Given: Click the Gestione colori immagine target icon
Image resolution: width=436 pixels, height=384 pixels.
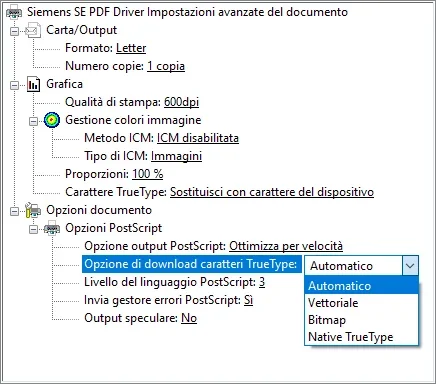Looking at the screenshot, I should click(x=52, y=120).
